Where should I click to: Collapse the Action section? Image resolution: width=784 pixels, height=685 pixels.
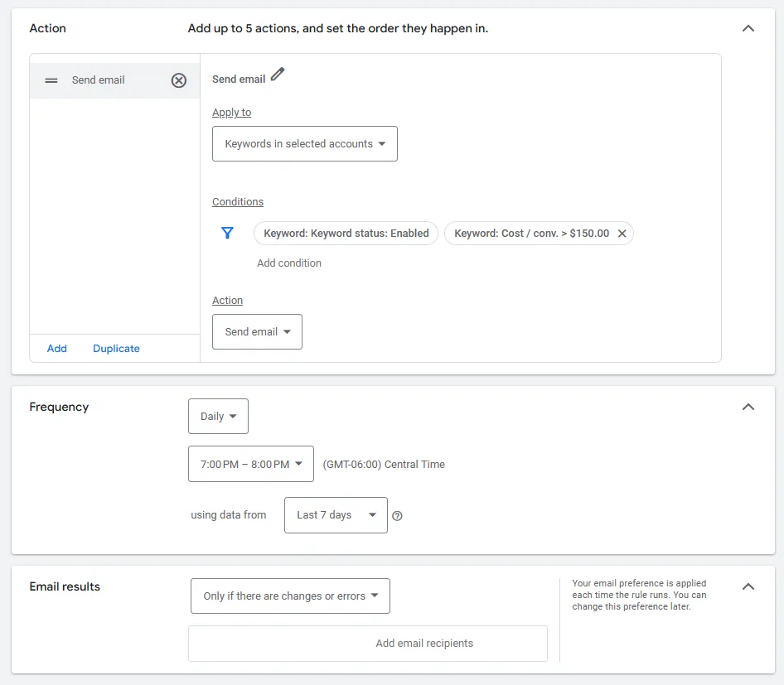click(x=748, y=27)
